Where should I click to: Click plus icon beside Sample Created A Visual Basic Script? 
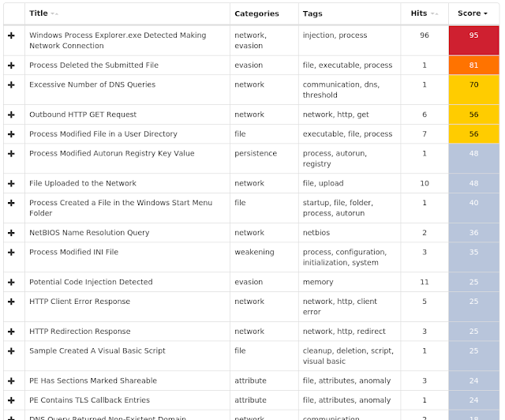[x=12, y=351]
